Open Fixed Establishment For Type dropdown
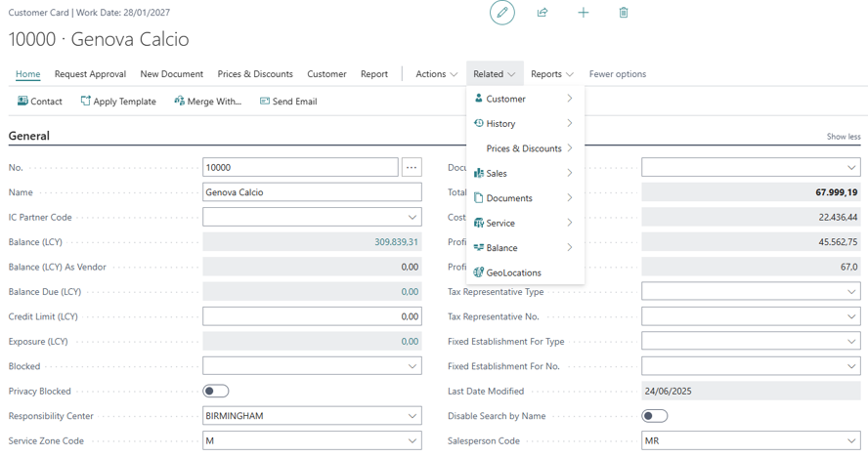This screenshot has width=868, height=457. click(x=851, y=342)
